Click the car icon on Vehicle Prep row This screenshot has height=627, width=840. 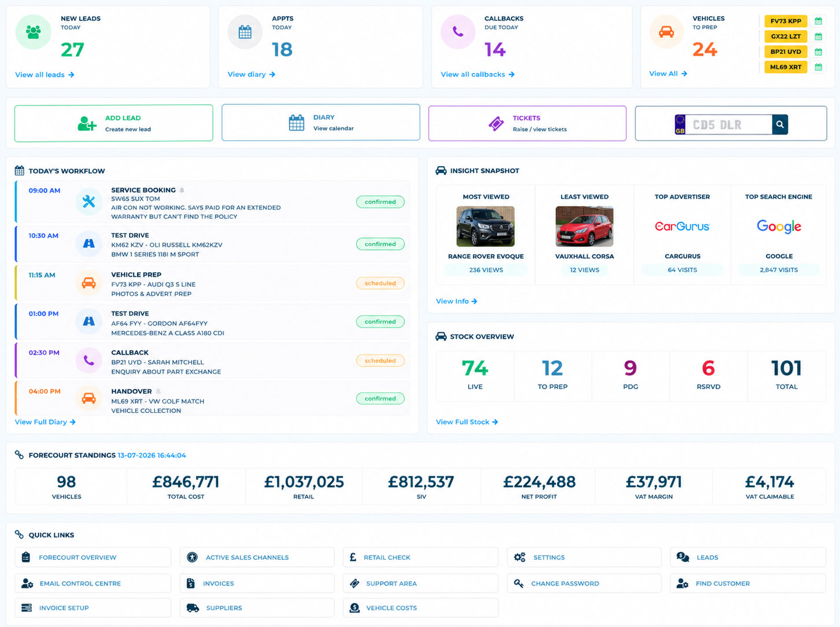(89, 283)
